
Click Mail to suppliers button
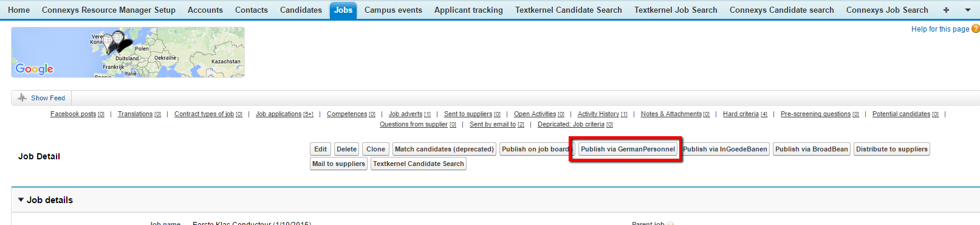pos(338,164)
